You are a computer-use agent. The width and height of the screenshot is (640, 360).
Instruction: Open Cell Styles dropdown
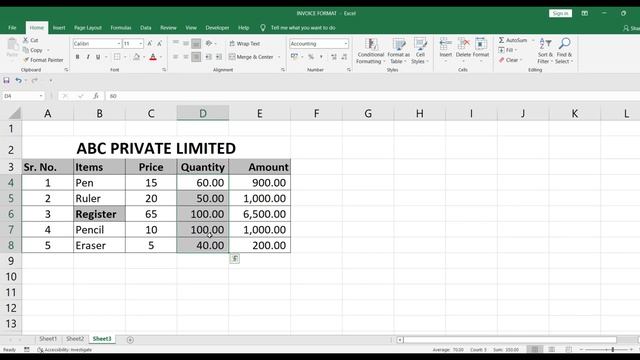(x=419, y=51)
